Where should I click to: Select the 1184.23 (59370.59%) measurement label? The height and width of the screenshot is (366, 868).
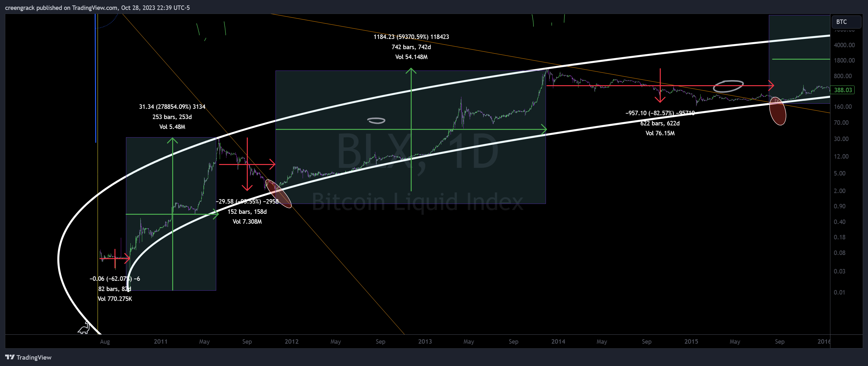tap(411, 37)
